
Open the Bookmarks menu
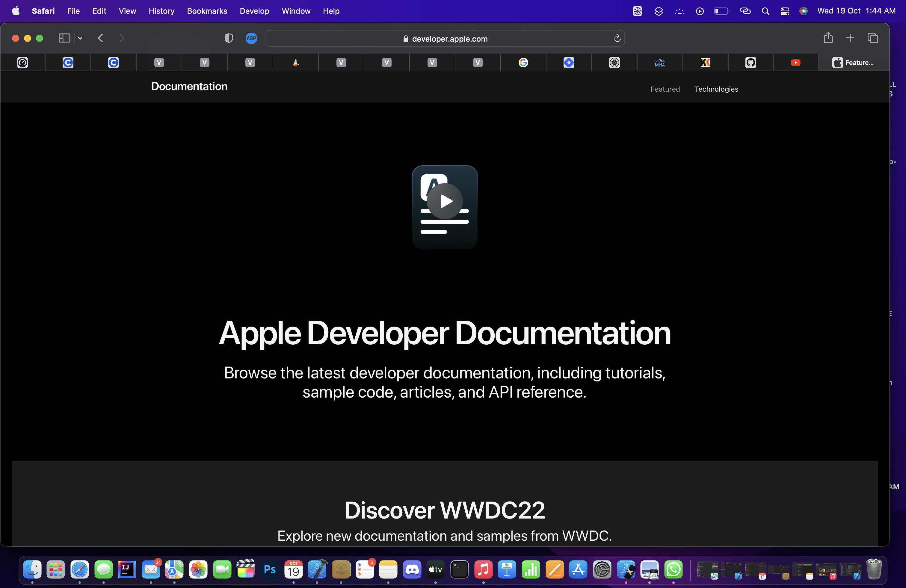[x=207, y=11]
